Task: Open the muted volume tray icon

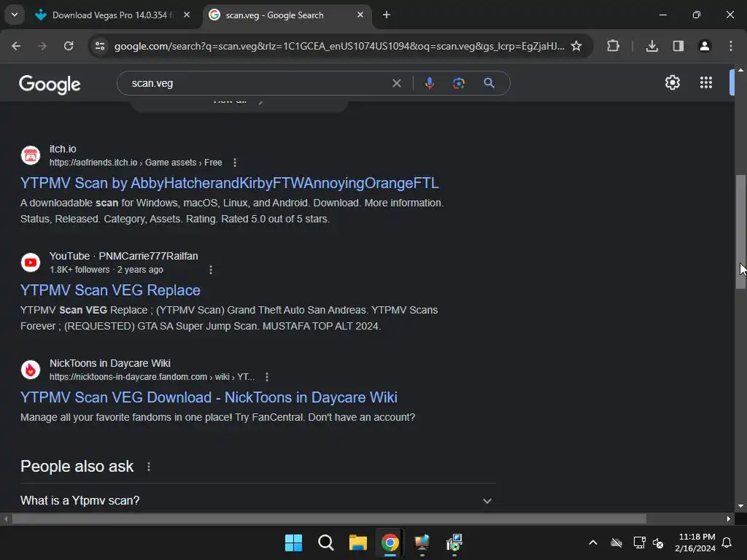Action: [x=659, y=542]
